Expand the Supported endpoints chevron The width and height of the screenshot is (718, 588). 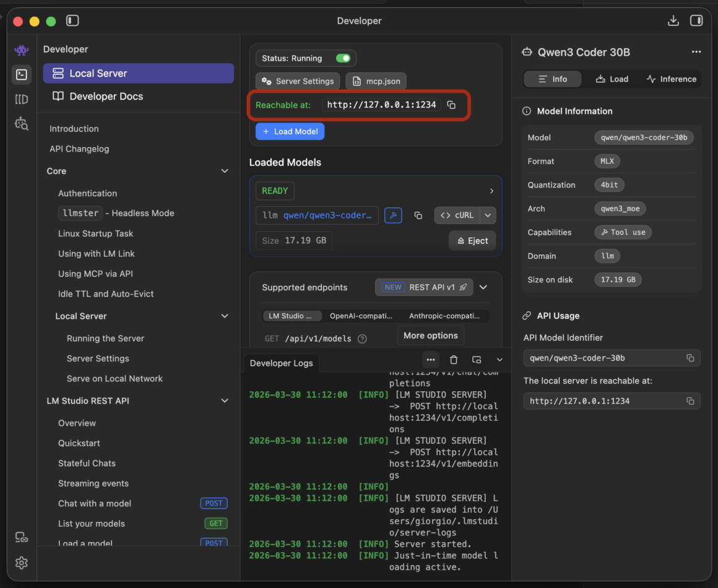pyautogui.click(x=483, y=287)
